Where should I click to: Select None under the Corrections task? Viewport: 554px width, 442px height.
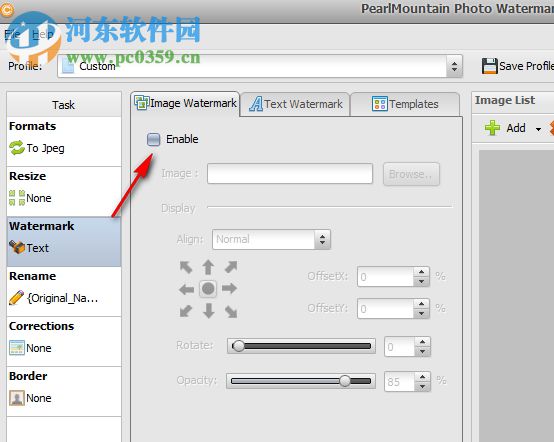[39, 348]
